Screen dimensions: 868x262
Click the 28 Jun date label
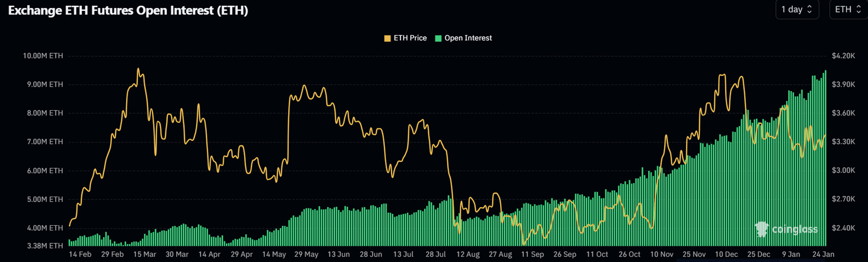pos(371,255)
